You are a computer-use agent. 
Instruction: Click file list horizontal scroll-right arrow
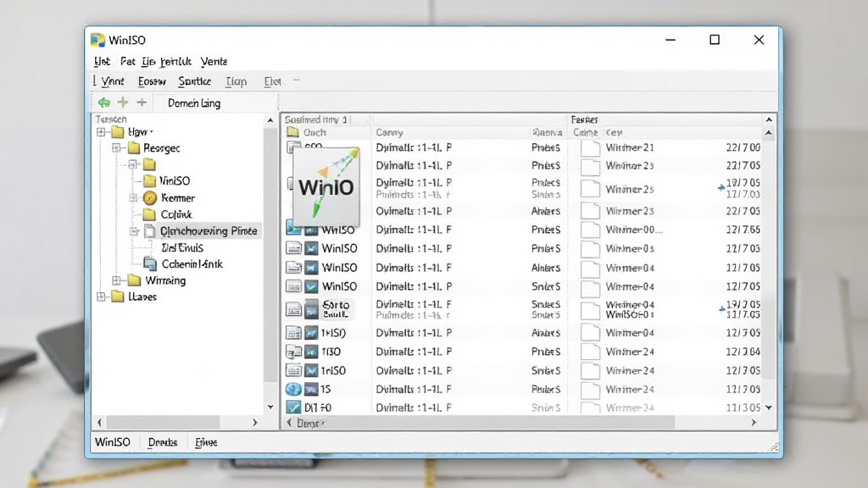754,422
